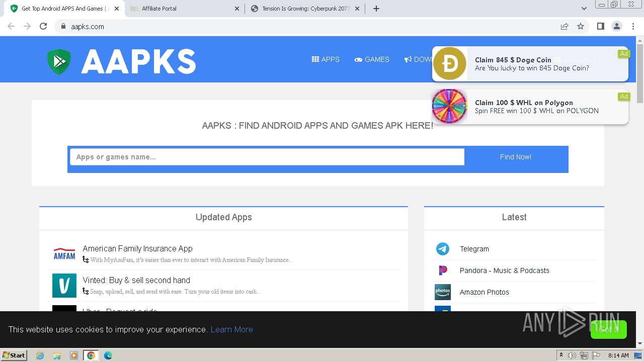Open Pandora - Music & Podcasts link
The image size is (644, 362).
(x=504, y=270)
